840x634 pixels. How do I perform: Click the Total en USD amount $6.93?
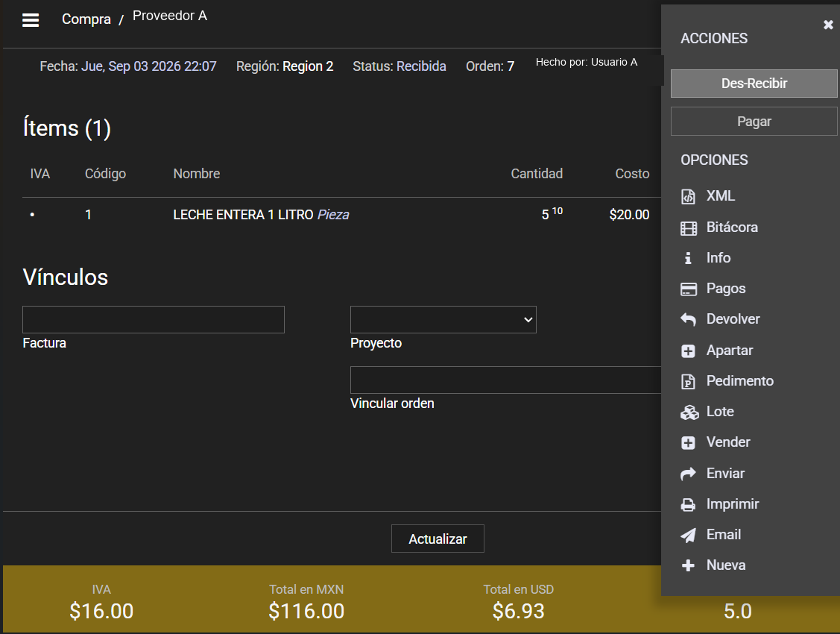coord(519,611)
